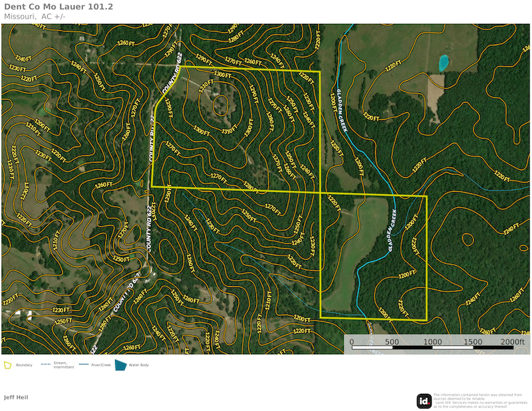
Task: Select the 'Dent Co Mo Lauer 101.2' title
Action: click(x=59, y=7)
